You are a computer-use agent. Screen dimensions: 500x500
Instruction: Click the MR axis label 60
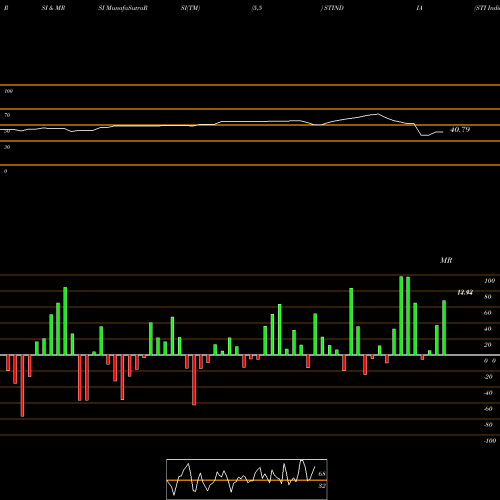pos(488,313)
